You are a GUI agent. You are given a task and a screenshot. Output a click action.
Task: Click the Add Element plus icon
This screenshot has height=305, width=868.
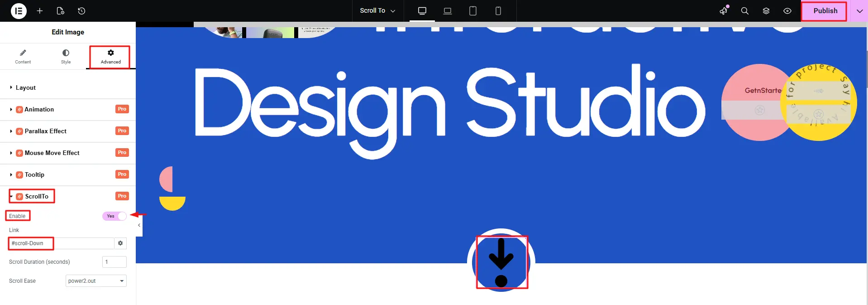[40, 11]
